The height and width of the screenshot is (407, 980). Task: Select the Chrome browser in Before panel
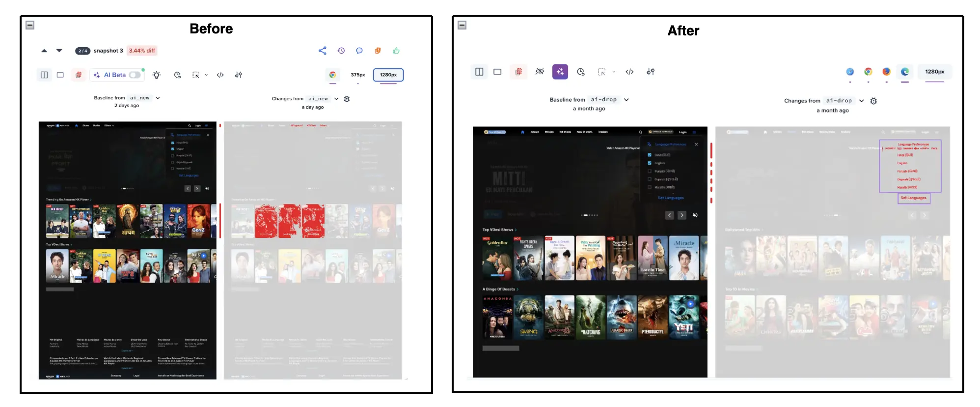[333, 75]
